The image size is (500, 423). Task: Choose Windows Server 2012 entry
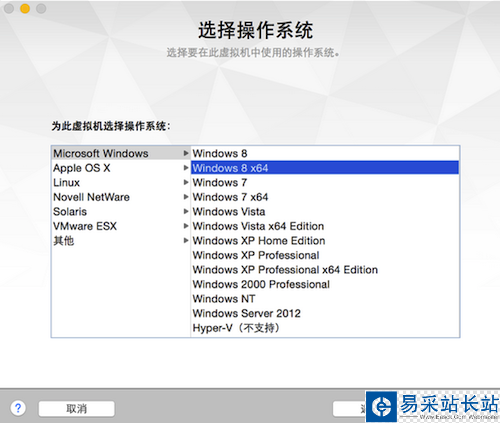click(325, 313)
